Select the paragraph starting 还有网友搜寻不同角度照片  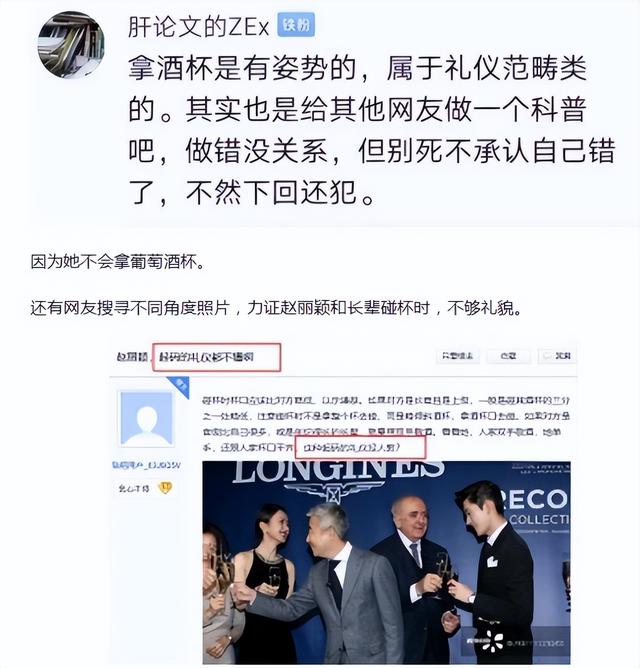[276, 308]
